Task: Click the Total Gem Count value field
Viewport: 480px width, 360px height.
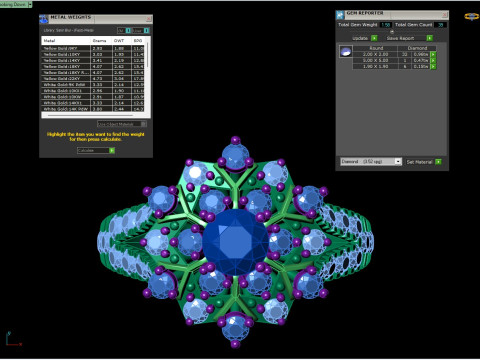Action: tap(441, 25)
